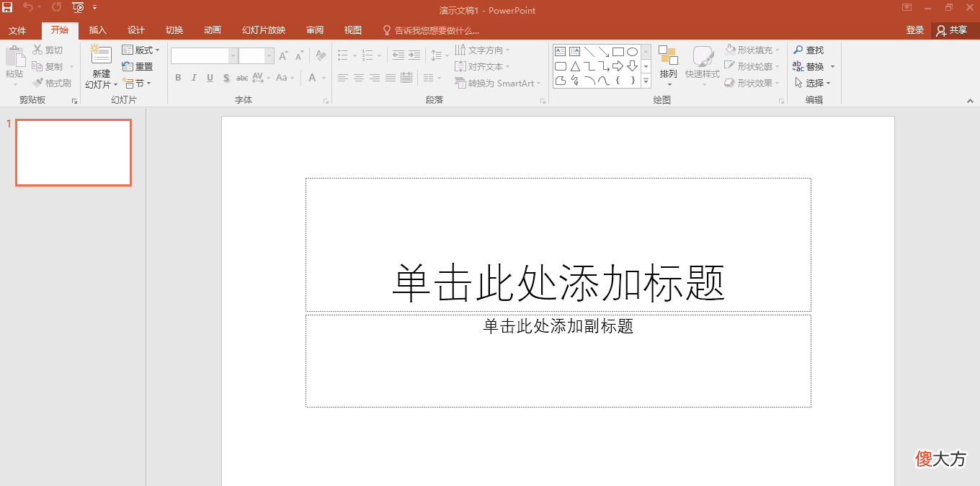980x486 pixels.
Task: Open Character Spacing (AV) option
Action: click(x=261, y=78)
